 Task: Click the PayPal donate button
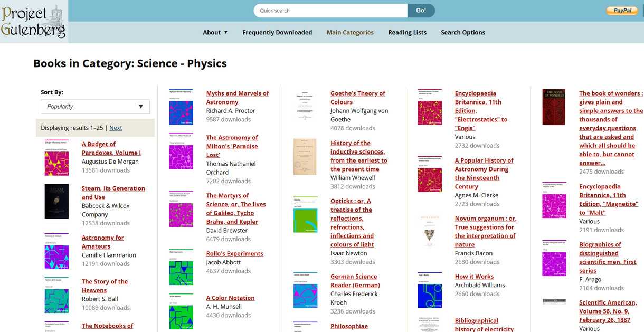point(622,11)
